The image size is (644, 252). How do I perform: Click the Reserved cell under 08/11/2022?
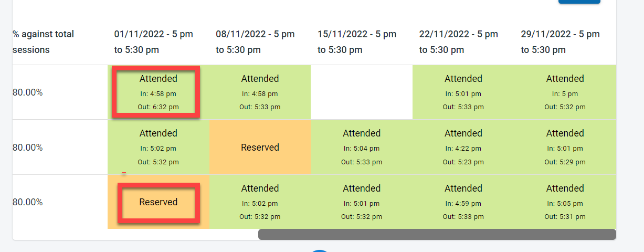[260, 148]
